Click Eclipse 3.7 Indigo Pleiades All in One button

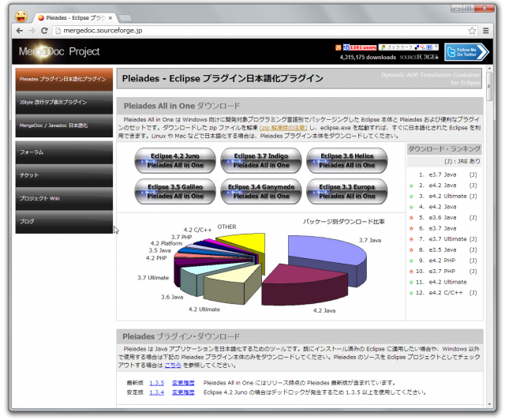(x=261, y=160)
